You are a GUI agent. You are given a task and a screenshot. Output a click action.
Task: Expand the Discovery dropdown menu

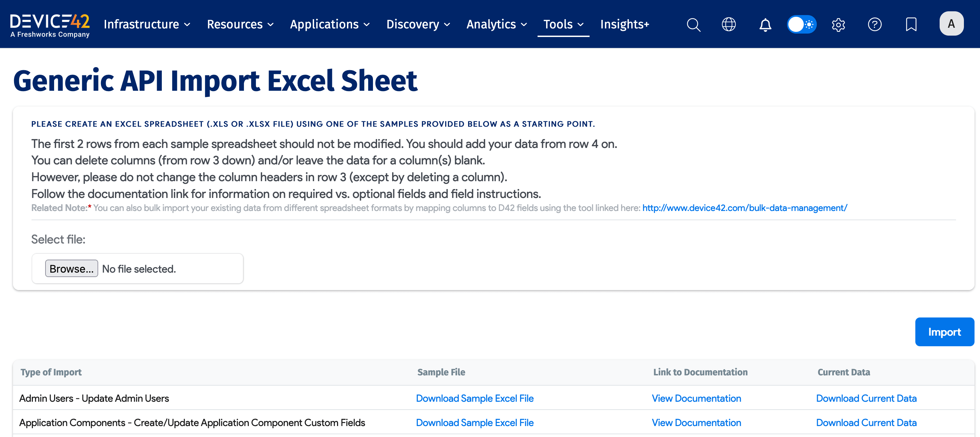tap(418, 24)
